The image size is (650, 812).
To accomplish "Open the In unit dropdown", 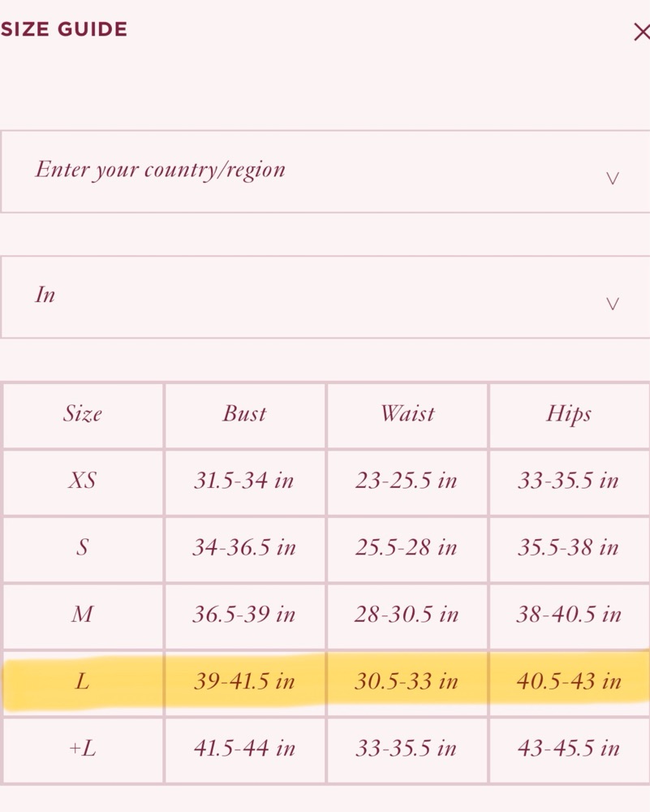I will (325, 296).
